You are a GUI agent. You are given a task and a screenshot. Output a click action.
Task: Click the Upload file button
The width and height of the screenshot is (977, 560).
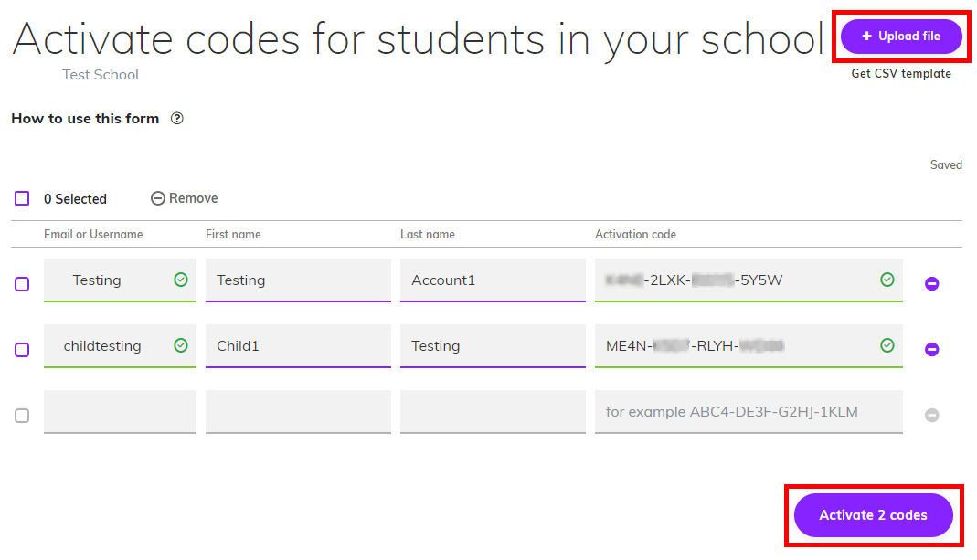coord(901,36)
